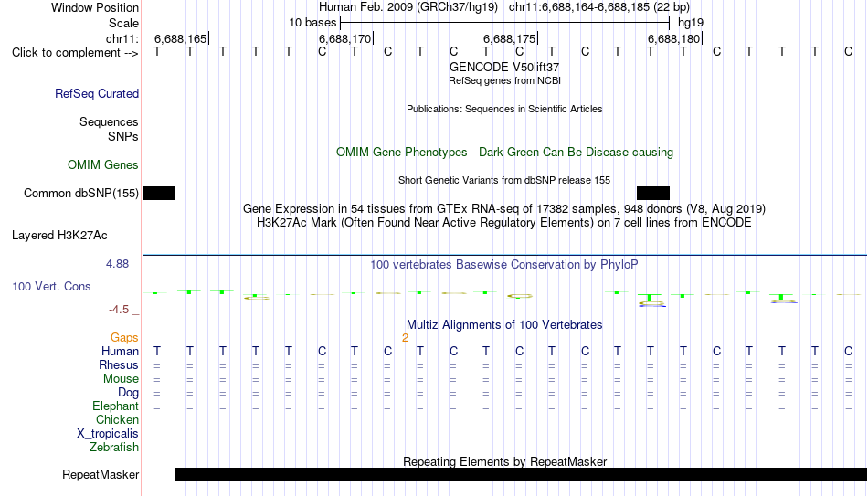Image resolution: width=868 pixels, height=496 pixels.
Task: Click 'RefSeq genes from NCBI' track title
Action: 504,80
